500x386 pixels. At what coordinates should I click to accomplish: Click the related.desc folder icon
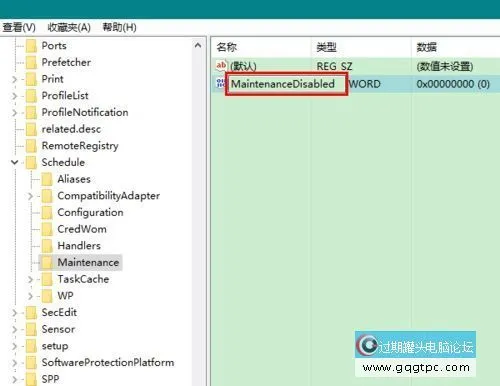click(x=31, y=129)
